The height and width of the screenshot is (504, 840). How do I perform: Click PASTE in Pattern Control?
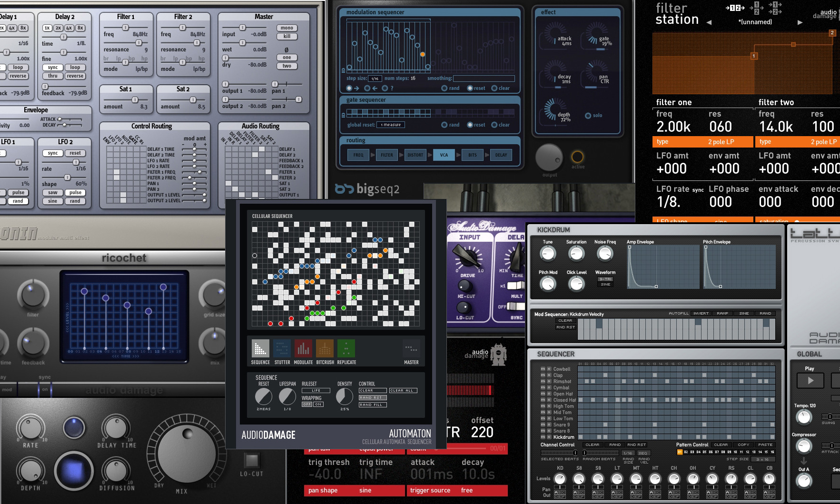click(765, 445)
